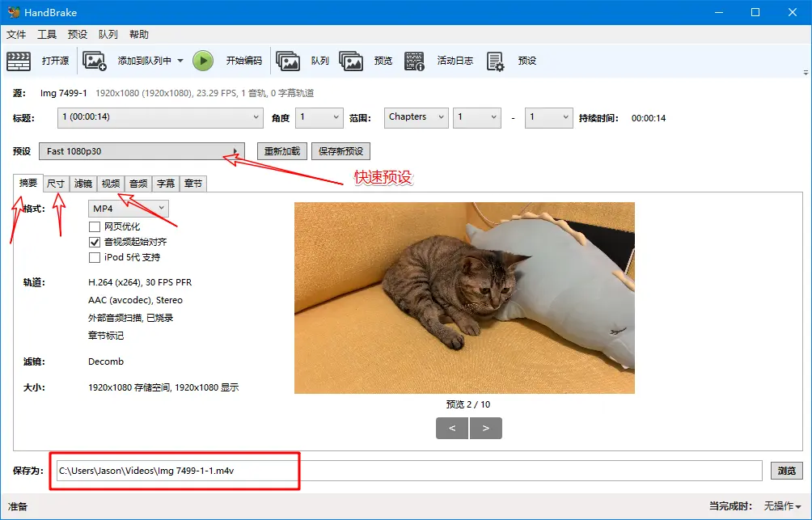812x520 pixels.
Task: Click the 外部音频扫描, 已烧录 text
Action: click(130, 318)
